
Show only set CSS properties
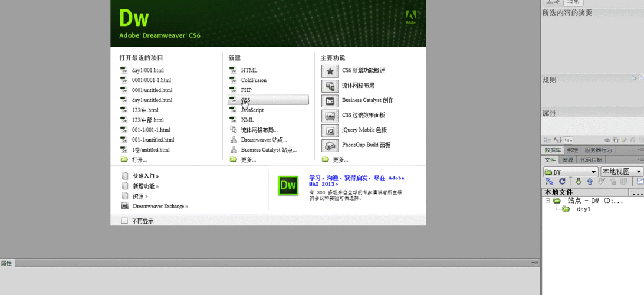[x=567, y=140]
